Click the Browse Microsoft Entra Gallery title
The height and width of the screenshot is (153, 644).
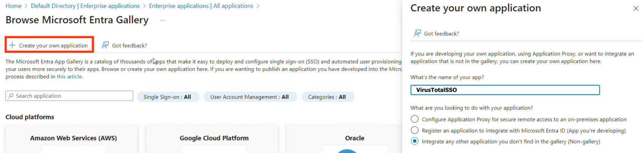pyautogui.click(x=77, y=20)
